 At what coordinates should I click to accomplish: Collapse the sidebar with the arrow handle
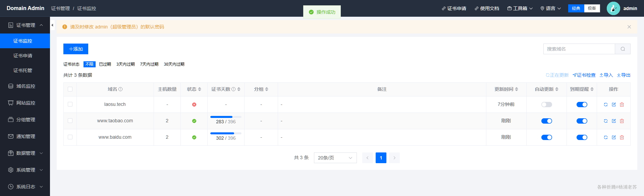[x=52, y=25]
